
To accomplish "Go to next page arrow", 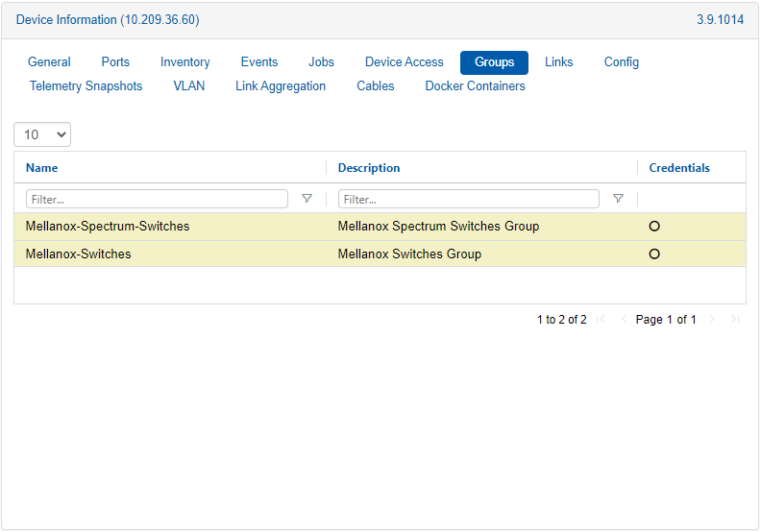I will point(712,320).
